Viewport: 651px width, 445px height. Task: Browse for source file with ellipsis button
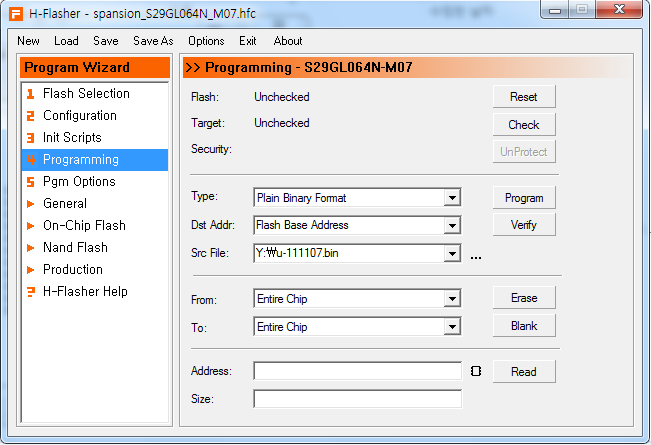coord(476,258)
